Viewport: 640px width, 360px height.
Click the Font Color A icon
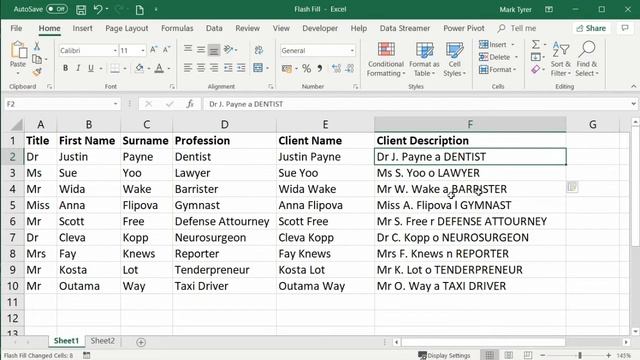click(x=159, y=68)
